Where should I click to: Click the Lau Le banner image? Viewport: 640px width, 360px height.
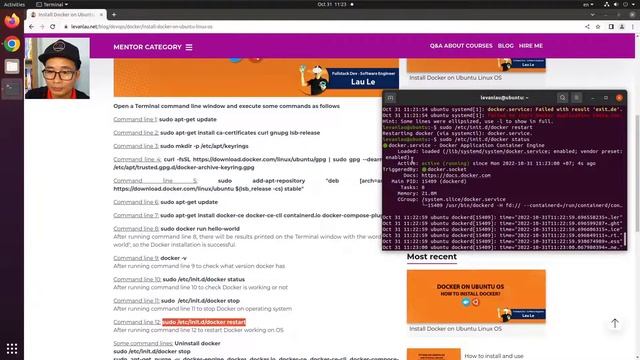[x=256, y=78]
